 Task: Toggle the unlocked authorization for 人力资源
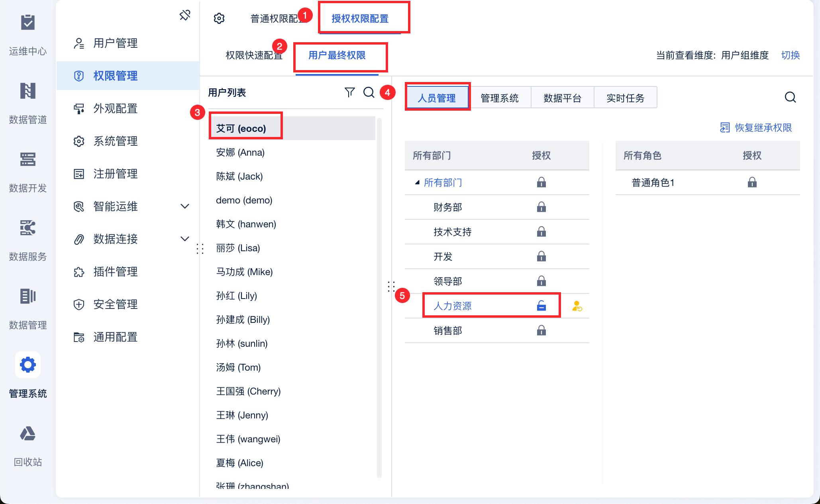(541, 306)
